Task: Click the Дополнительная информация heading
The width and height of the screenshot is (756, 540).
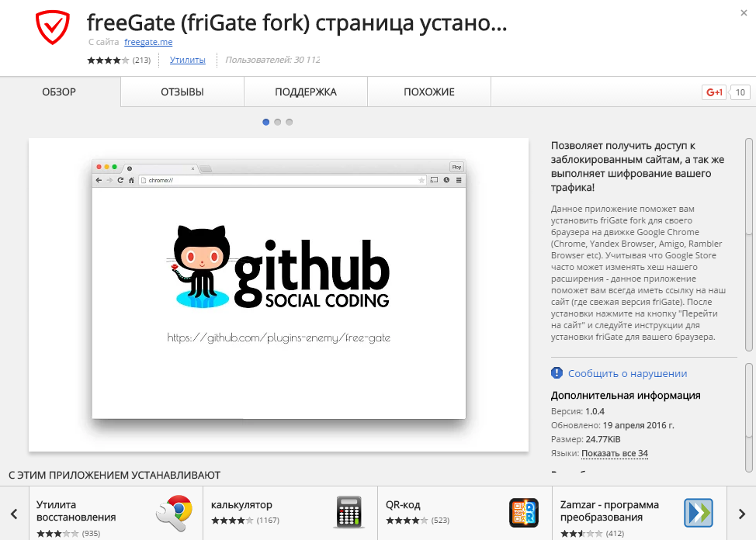Action: point(626,396)
